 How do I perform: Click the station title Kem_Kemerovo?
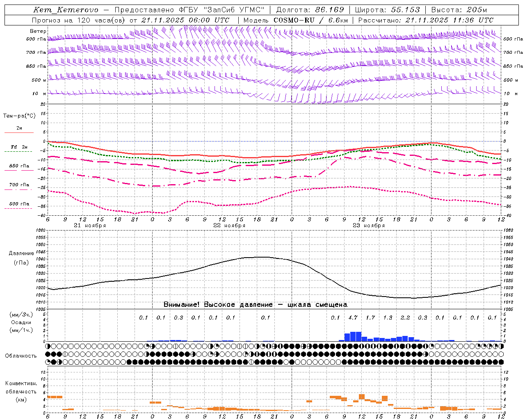click(x=66, y=10)
